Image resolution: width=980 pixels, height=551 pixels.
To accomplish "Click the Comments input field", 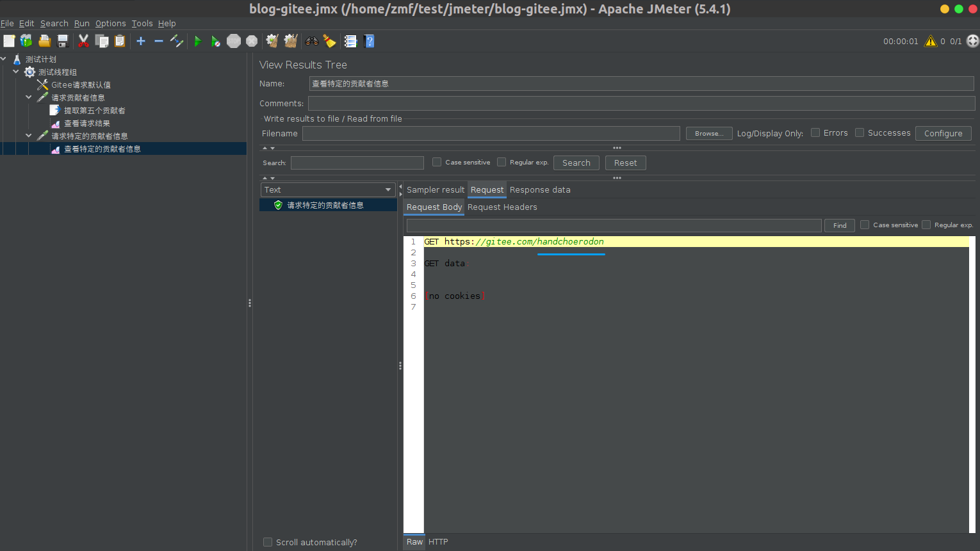I will tap(642, 103).
